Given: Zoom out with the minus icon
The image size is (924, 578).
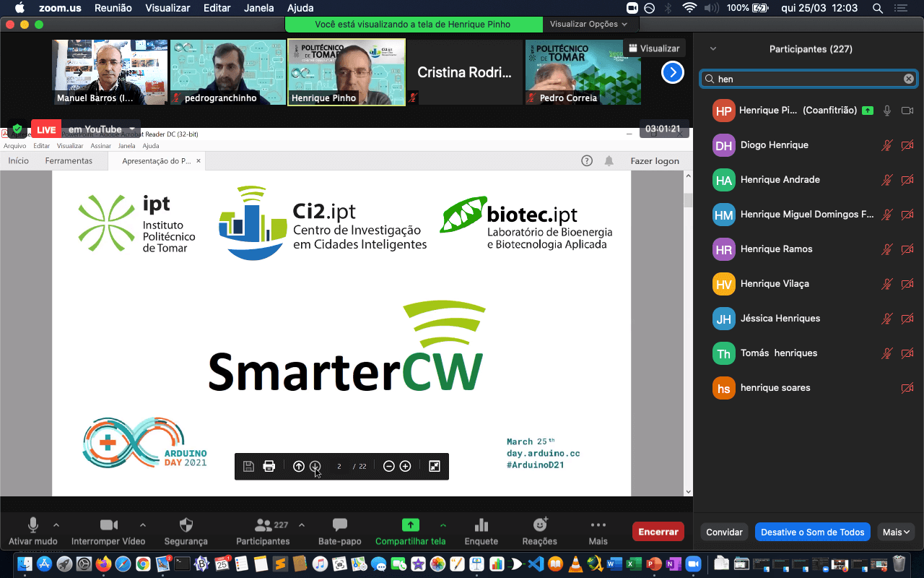Looking at the screenshot, I should click(389, 466).
